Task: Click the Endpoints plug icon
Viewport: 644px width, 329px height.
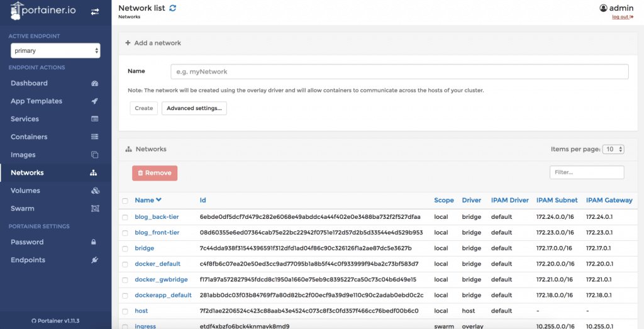Action: [x=95, y=260]
